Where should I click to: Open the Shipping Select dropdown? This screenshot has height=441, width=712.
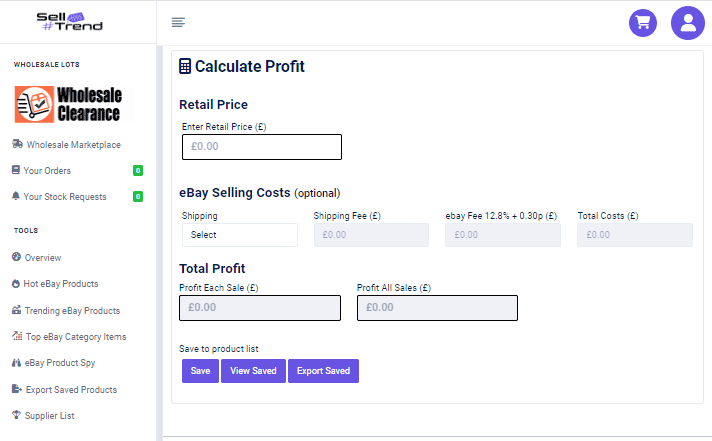click(x=239, y=235)
